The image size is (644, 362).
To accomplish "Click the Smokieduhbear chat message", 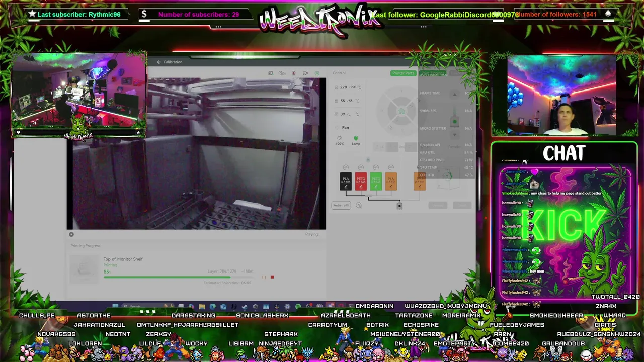I will coord(552,193).
